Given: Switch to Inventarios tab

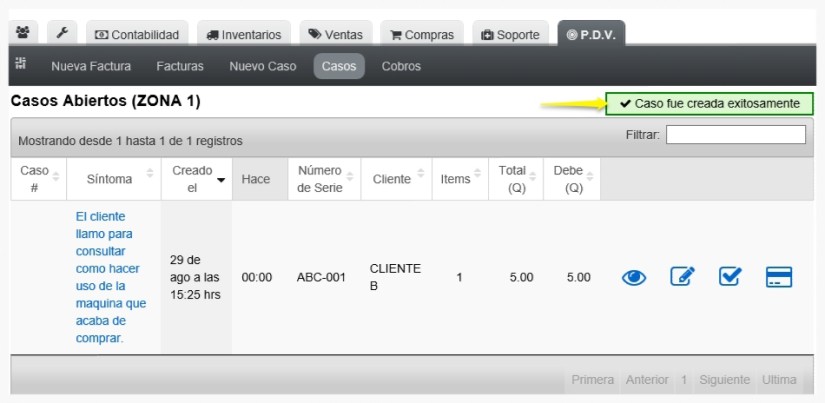Looking at the screenshot, I should tap(244, 35).
